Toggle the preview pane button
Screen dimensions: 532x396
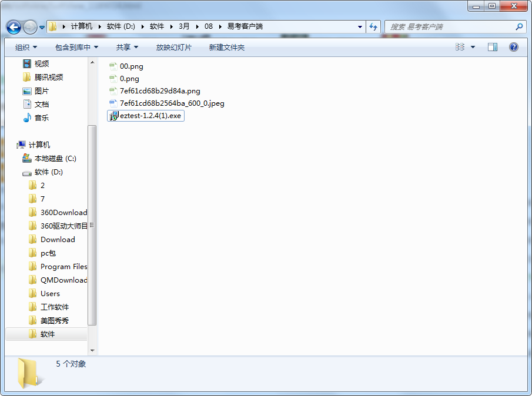point(492,47)
